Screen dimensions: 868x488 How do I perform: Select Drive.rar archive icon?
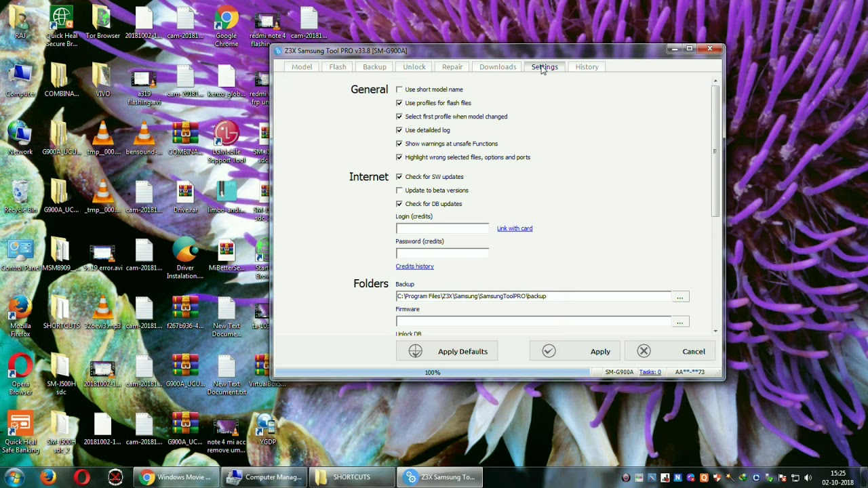click(x=185, y=197)
